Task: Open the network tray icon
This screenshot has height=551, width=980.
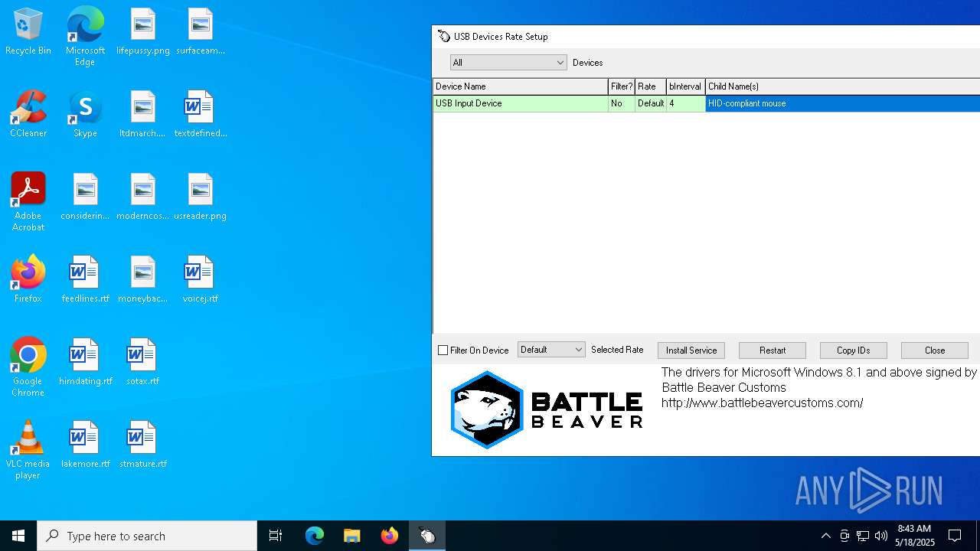Action: 863,536
